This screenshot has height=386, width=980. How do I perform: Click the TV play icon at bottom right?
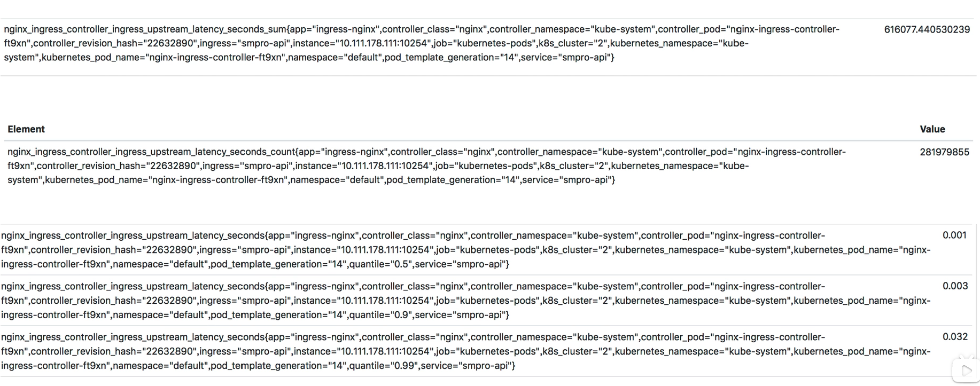point(966,370)
